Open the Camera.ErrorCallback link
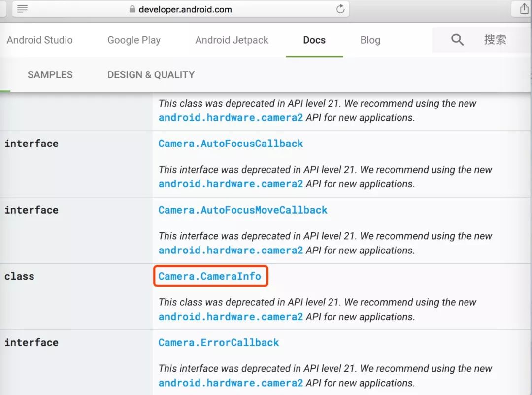 click(x=219, y=343)
